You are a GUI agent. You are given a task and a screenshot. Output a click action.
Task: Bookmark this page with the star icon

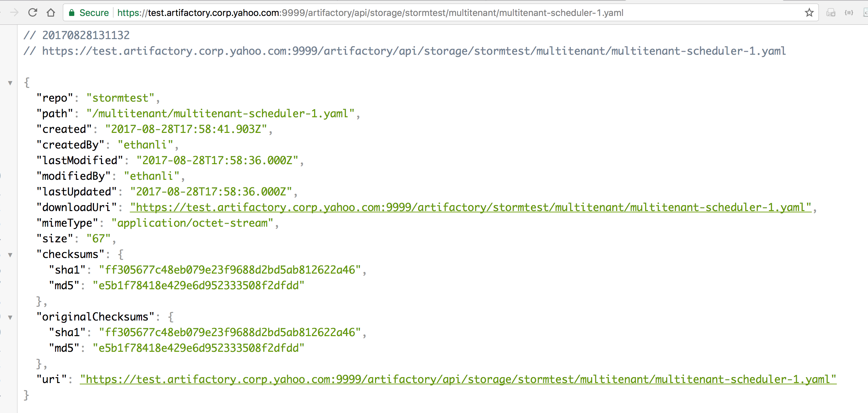pos(809,13)
